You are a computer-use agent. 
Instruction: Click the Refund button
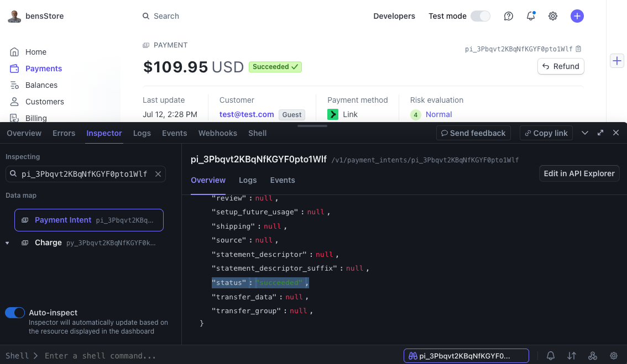(561, 66)
